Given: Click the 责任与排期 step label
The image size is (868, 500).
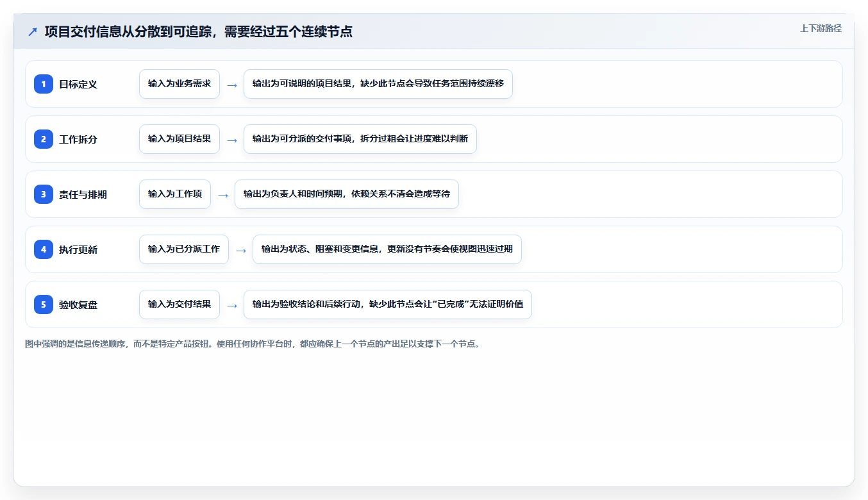Looking at the screenshot, I should [83, 195].
